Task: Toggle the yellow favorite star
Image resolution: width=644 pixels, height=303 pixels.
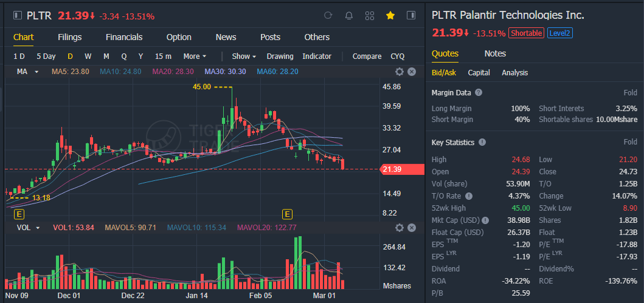Action: pyautogui.click(x=390, y=16)
